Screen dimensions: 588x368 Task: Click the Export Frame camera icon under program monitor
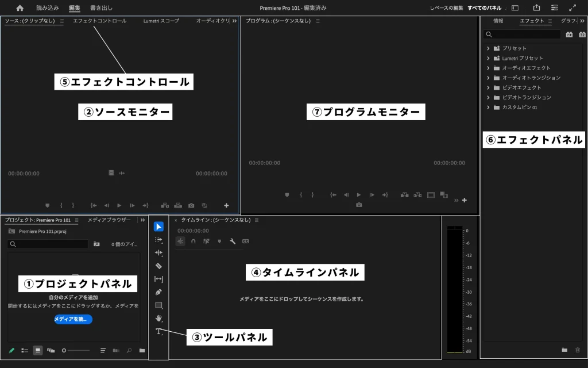359,205
